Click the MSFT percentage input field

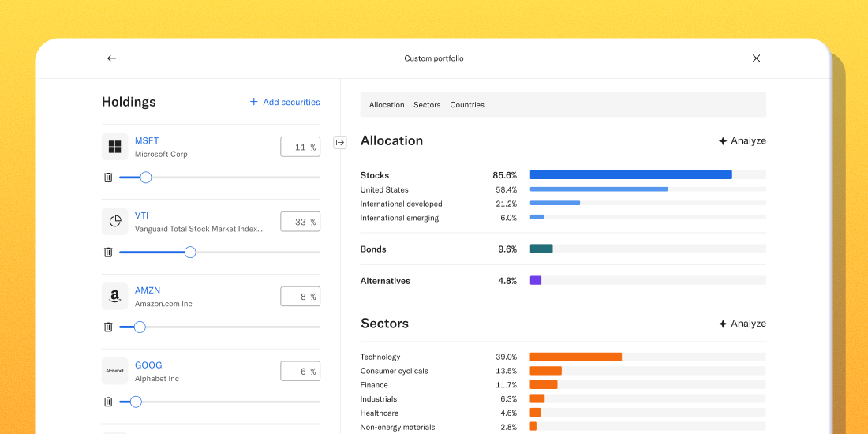pyautogui.click(x=300, y=147)
